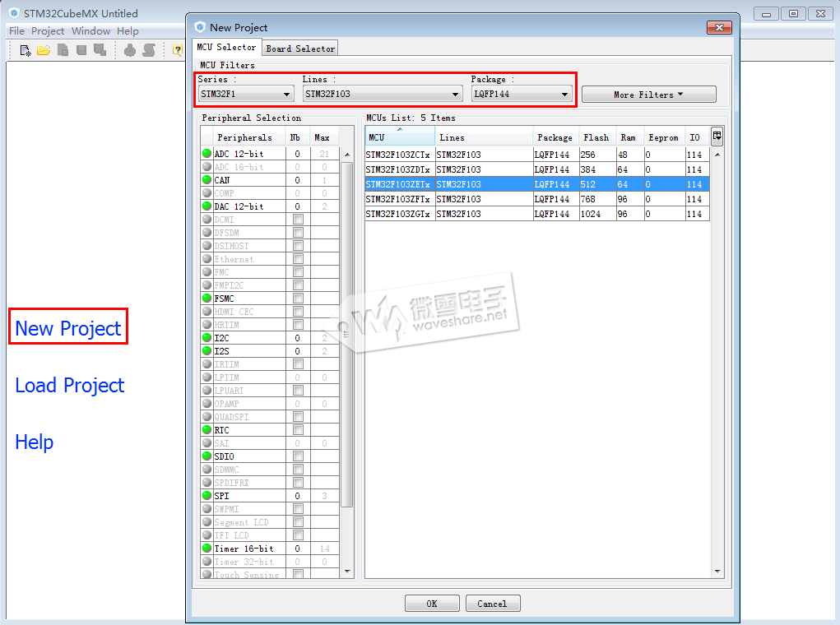Tick the FSMC peripheral checkbox
Viewport: 840px width, 625px height.
tap(299, 299)
